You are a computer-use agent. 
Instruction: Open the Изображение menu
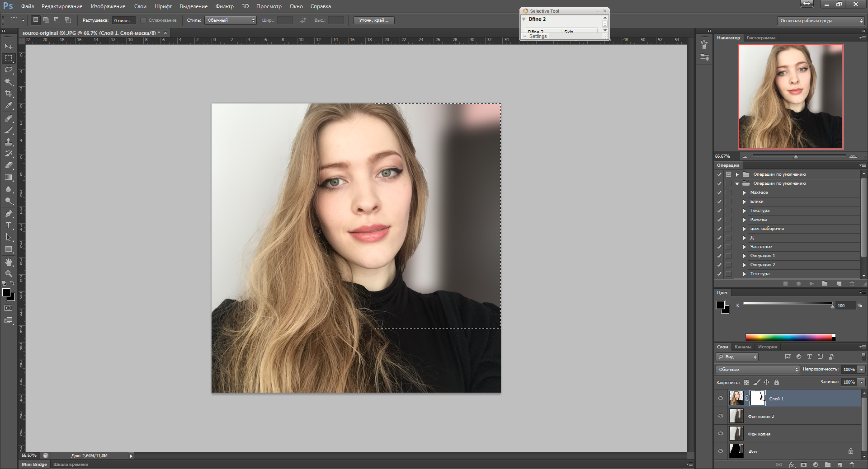coord(108,6)
